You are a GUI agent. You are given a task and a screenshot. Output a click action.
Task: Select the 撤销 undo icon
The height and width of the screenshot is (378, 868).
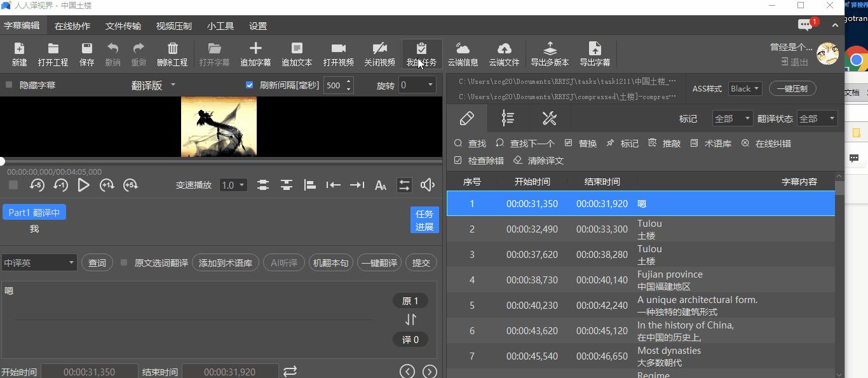click(113, 54)
